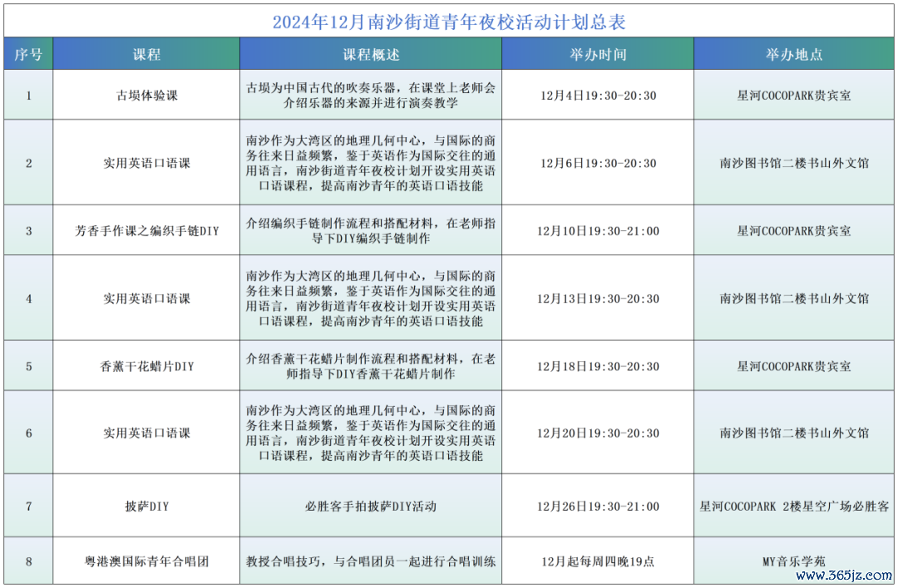The height and width of the screenshot is (588, 898).
Task: Click the English course description in row 6
Action: coord(371,432)
